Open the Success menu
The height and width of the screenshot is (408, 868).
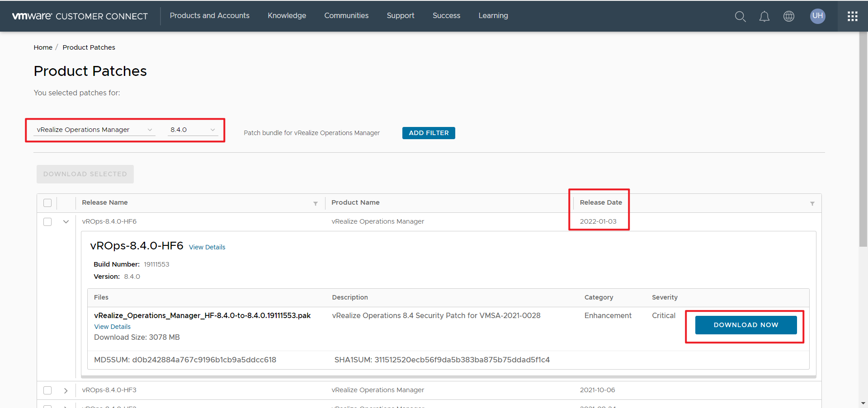[446, 15]
